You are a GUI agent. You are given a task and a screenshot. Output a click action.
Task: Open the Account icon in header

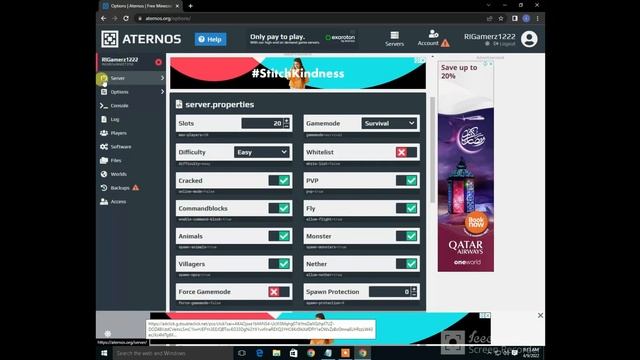(x=433, y=33)
